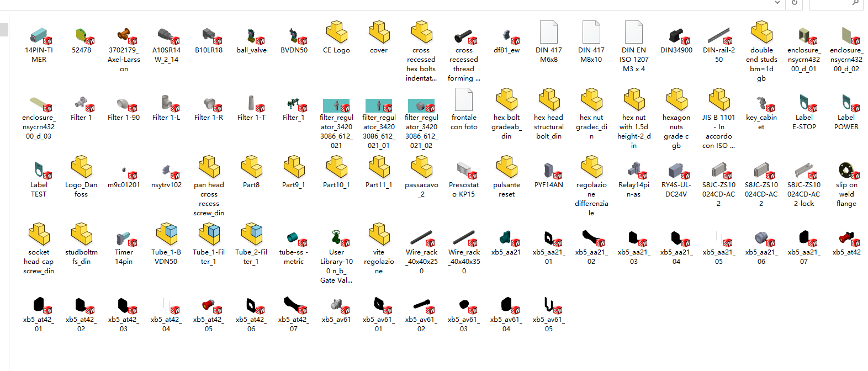Select hexagon nuts grade c gb file
The image size is (868, 371).
click(677, 100)
